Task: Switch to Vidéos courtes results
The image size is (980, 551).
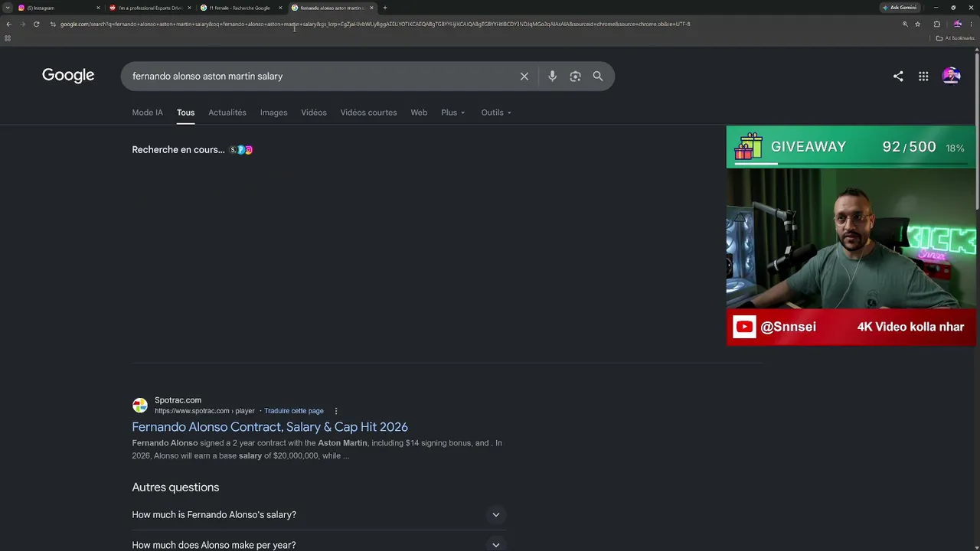Action: [368, 112]
